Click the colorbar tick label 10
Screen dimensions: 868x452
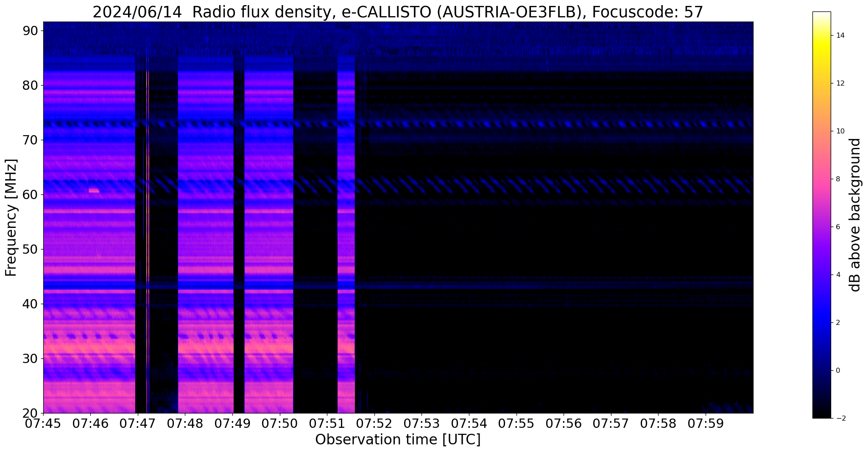[x=840, y=131]
